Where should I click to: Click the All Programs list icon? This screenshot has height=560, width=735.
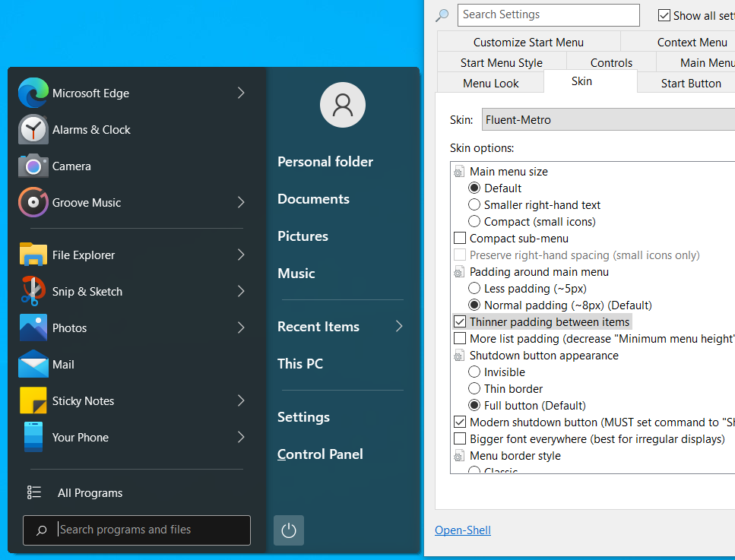[34, 492]
